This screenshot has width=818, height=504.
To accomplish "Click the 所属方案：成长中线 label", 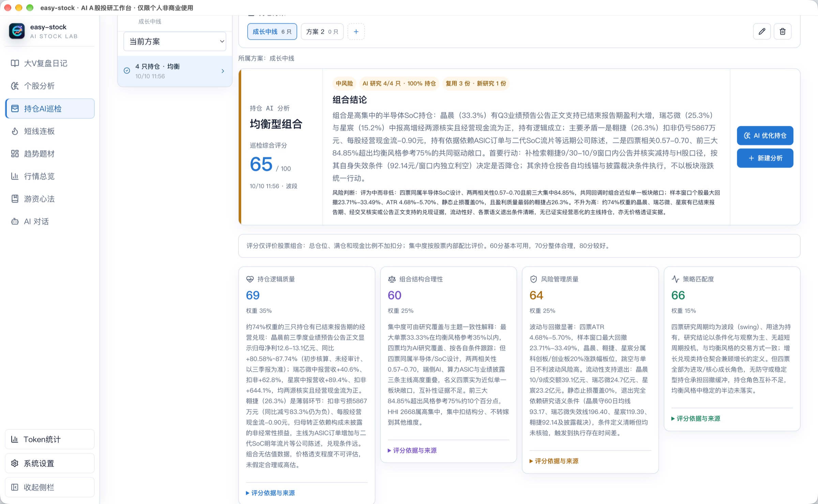I will tap(266, 58).
